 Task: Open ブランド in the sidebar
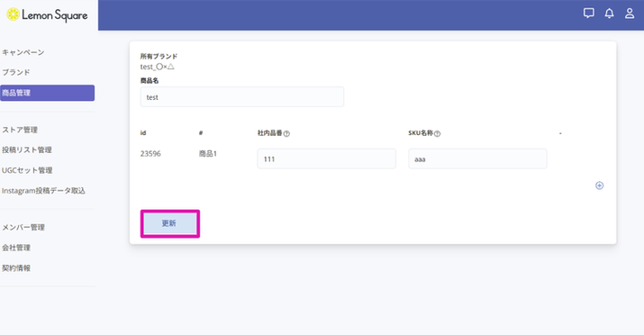[x=16, y=72]
